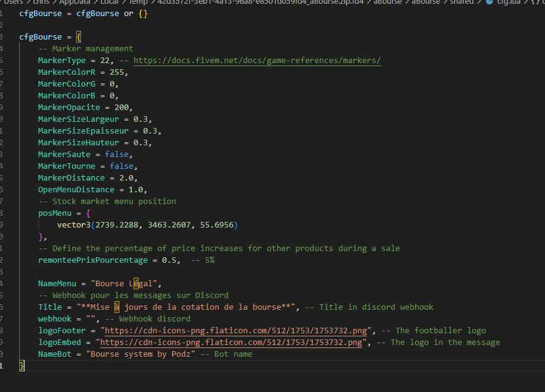Open the docs.fivem.net markers link
This screenshot has width=545, height=392.
point(257,61)
